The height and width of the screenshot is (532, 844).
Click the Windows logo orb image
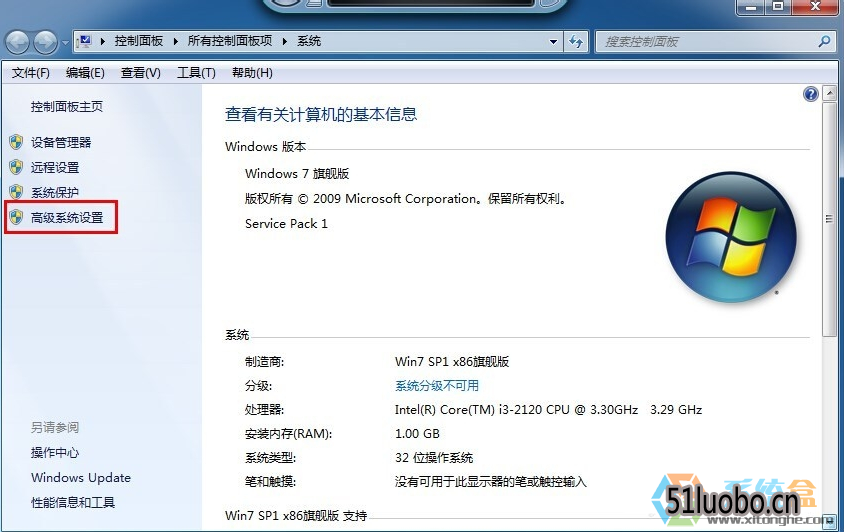(731, 237)
